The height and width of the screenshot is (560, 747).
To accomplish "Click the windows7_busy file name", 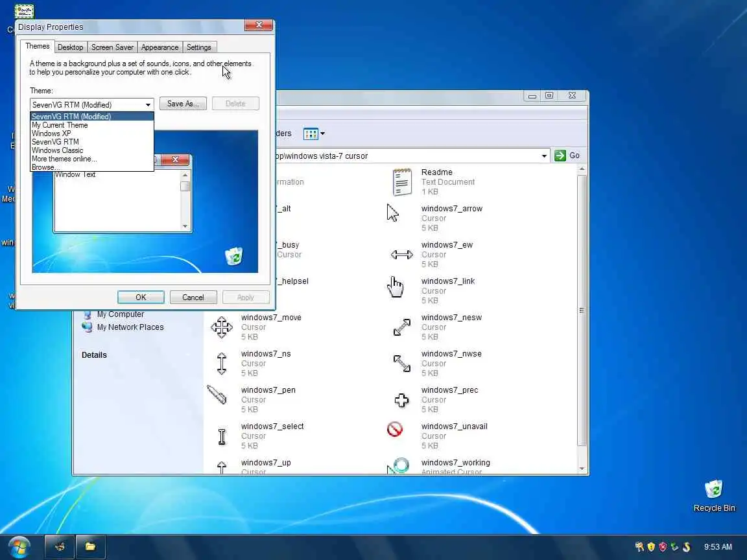I will coord(288,245).
